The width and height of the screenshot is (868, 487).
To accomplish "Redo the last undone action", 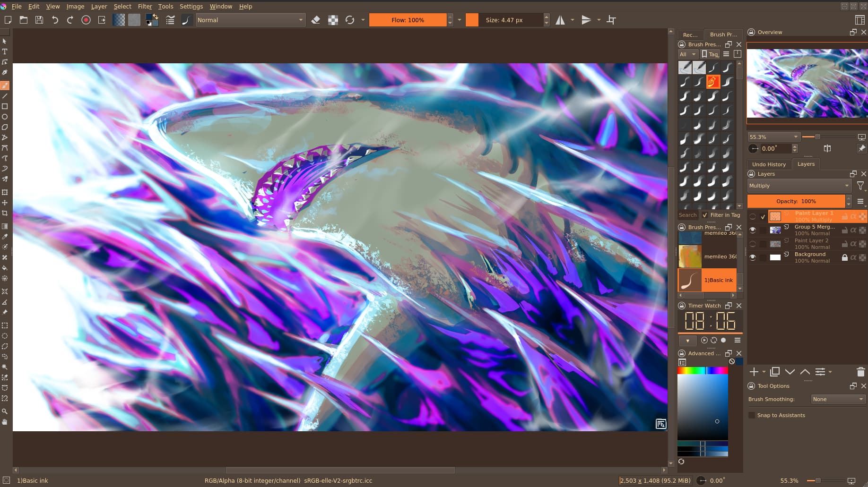I will (x=70, y=20).
